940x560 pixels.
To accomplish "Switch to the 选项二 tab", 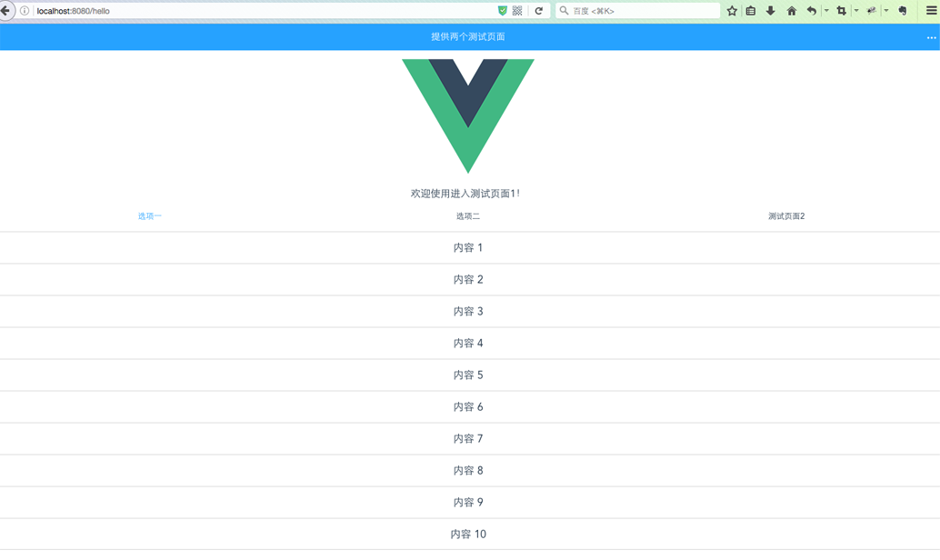I will pos(468,215).
